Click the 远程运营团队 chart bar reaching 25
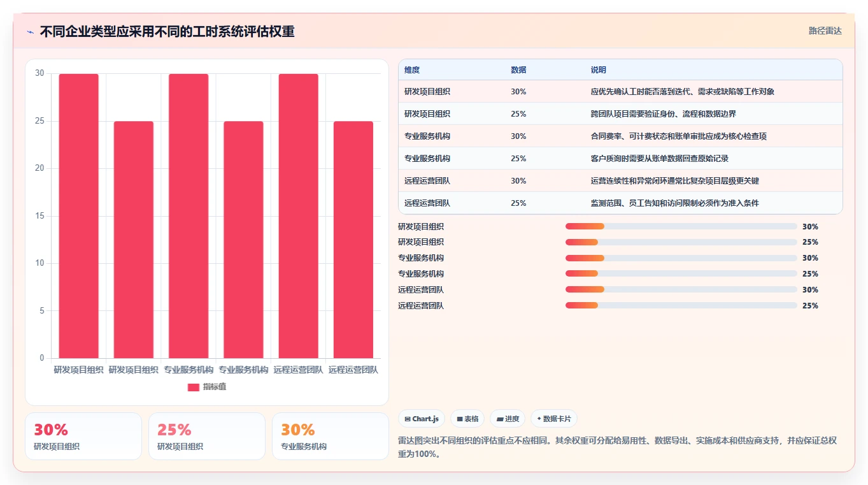 point(353,240)
